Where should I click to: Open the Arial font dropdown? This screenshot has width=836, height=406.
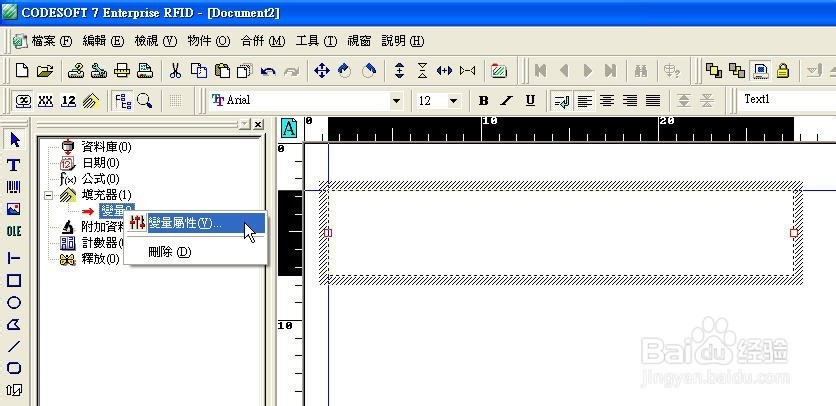click(396, 100)
